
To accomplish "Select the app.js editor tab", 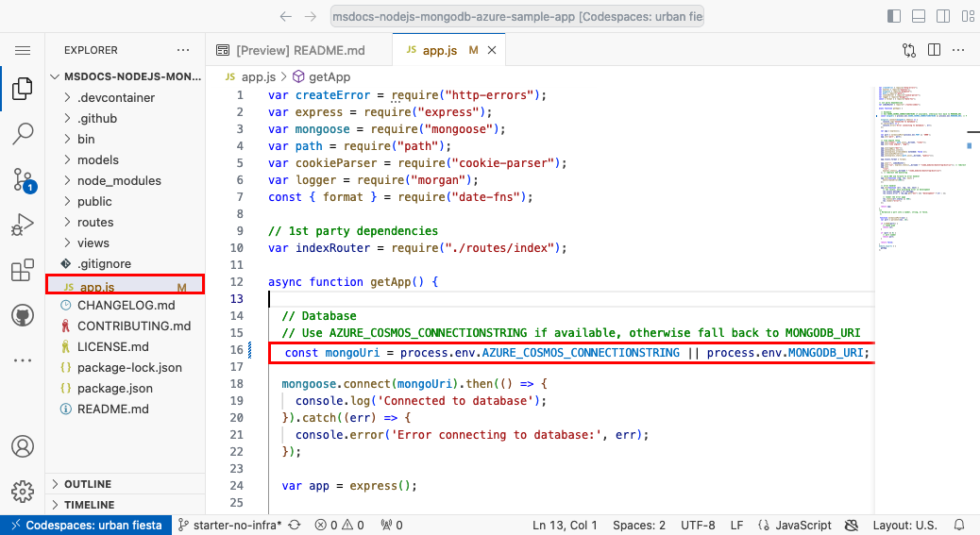I will tap(440, 50).
